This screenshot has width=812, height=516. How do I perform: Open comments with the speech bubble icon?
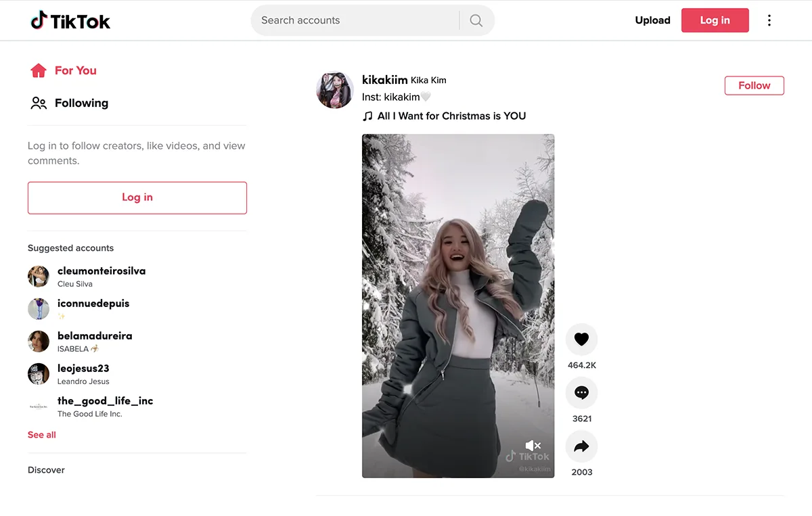click(x=581, y=393)
